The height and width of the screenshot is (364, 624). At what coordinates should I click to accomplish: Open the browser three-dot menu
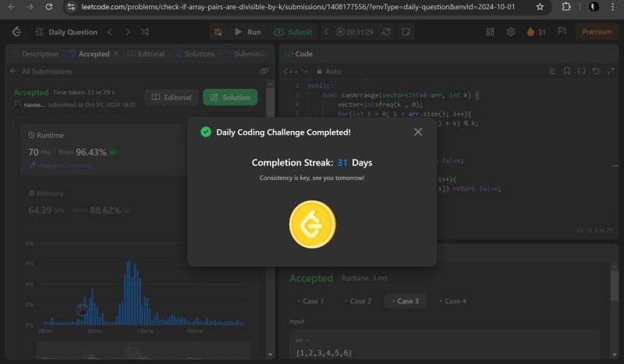tap(612, 7)
